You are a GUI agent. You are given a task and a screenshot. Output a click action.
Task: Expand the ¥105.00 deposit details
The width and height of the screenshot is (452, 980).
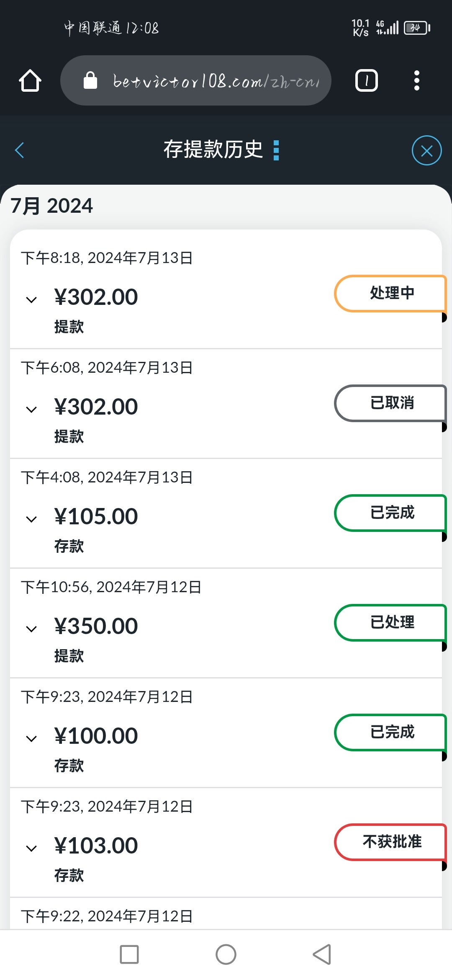coord(31,519)
